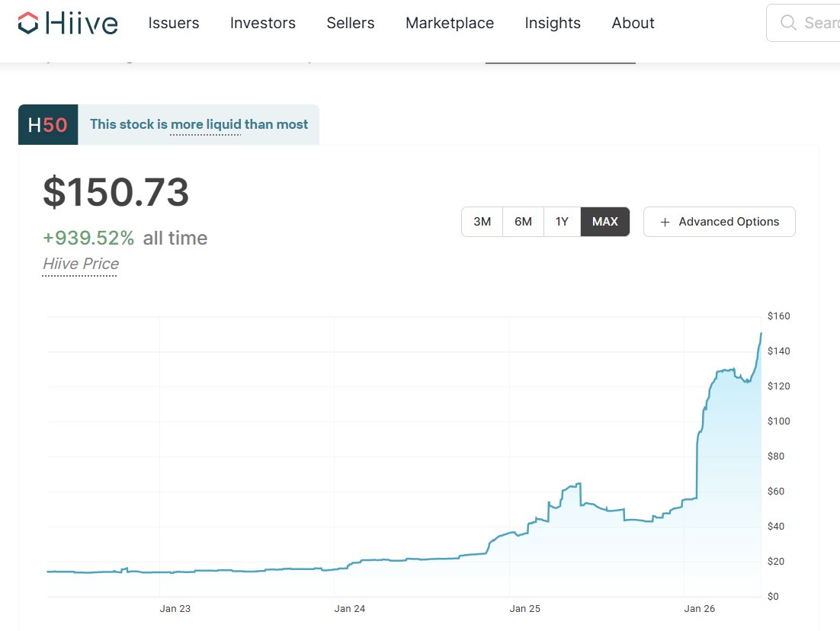The height and width of the screenshot is (631, 840).
Task: Click the Jan 25 axis label
Action: tap(524, 608)
